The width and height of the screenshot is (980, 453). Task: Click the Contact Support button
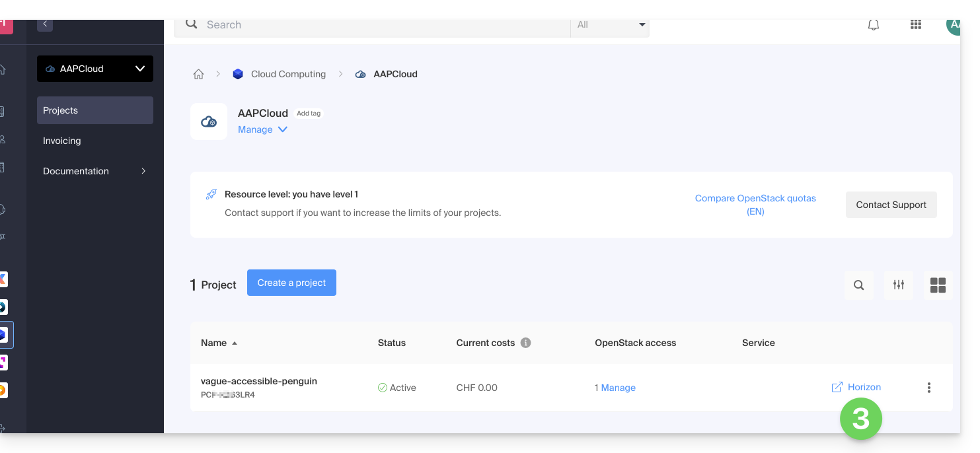[x=891, y=205]
